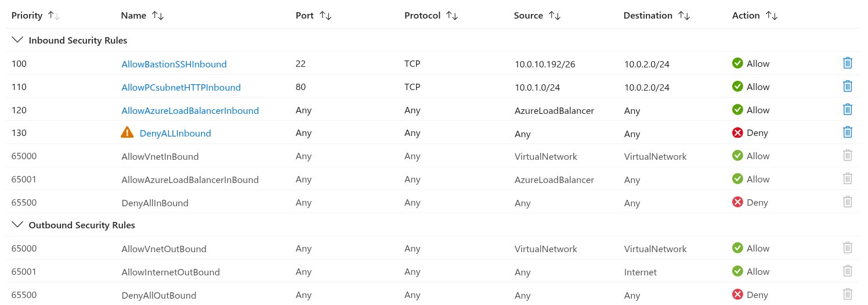Delete the priority 120 AzureLoadBalancer rule

pos(847,109)
